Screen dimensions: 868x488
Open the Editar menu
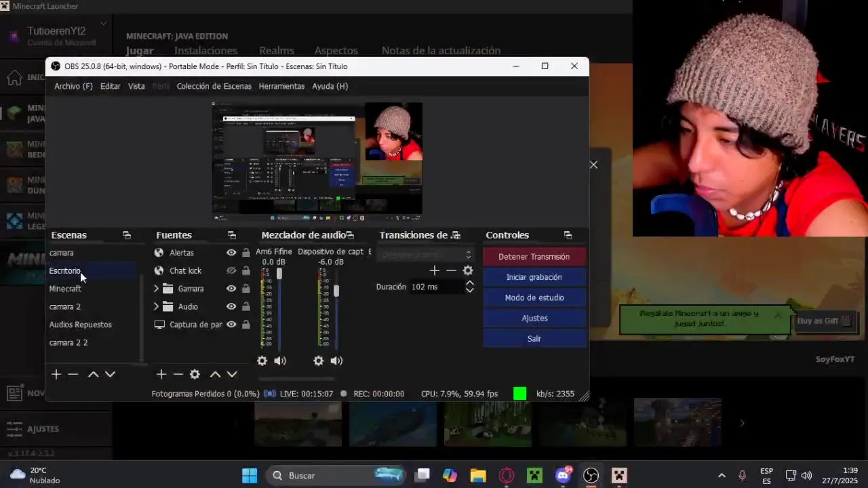click(110, 86)
